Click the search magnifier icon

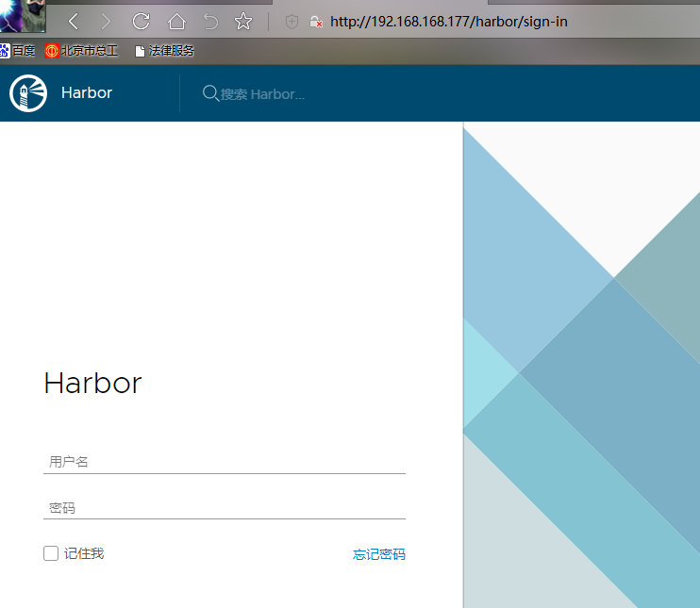210,93
